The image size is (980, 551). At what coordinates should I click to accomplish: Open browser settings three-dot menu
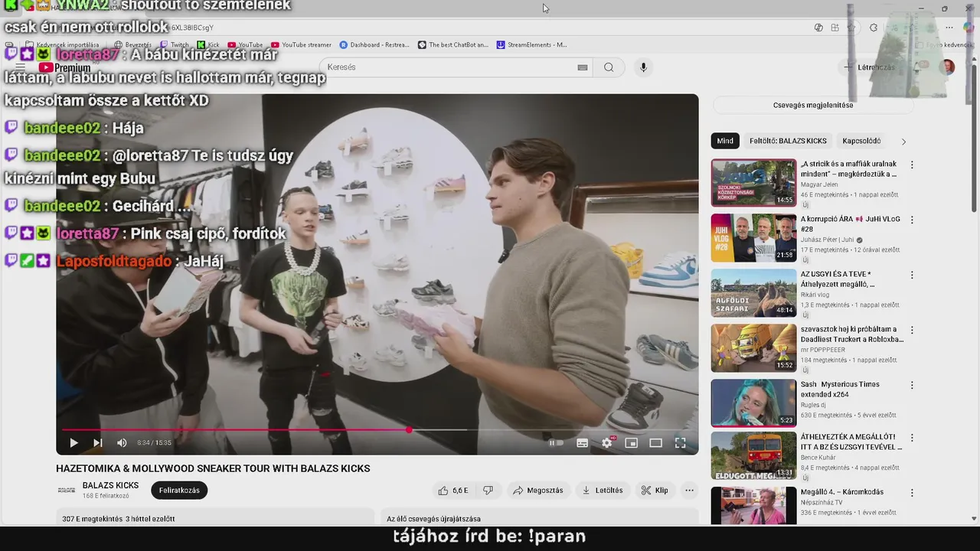pos(949,28)
